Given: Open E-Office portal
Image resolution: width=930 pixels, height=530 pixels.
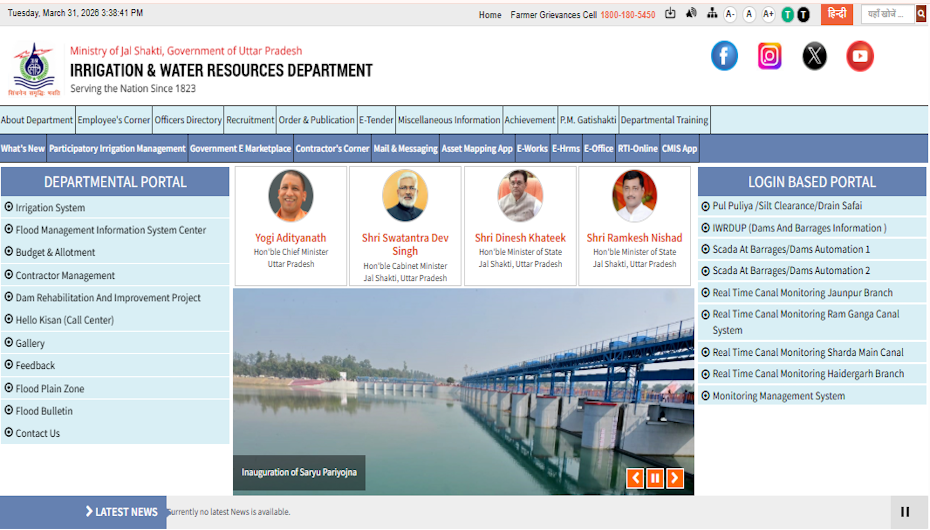Looking at the screenshot, I should tap(598, 148).
